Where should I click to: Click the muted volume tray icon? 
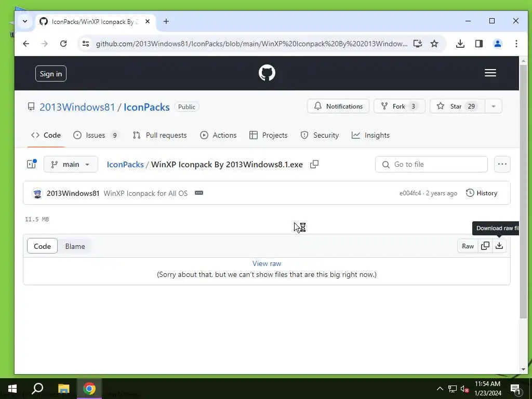click(x=465, y=389)
